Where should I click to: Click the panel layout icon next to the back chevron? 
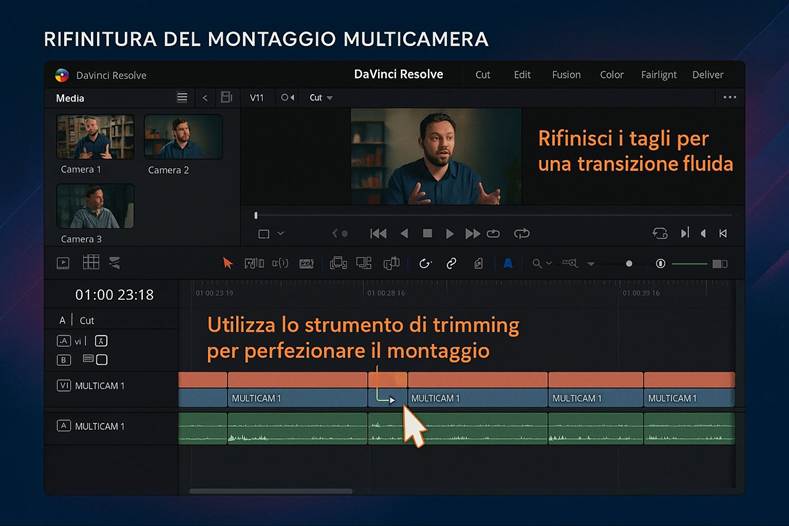tap(226, 97)
